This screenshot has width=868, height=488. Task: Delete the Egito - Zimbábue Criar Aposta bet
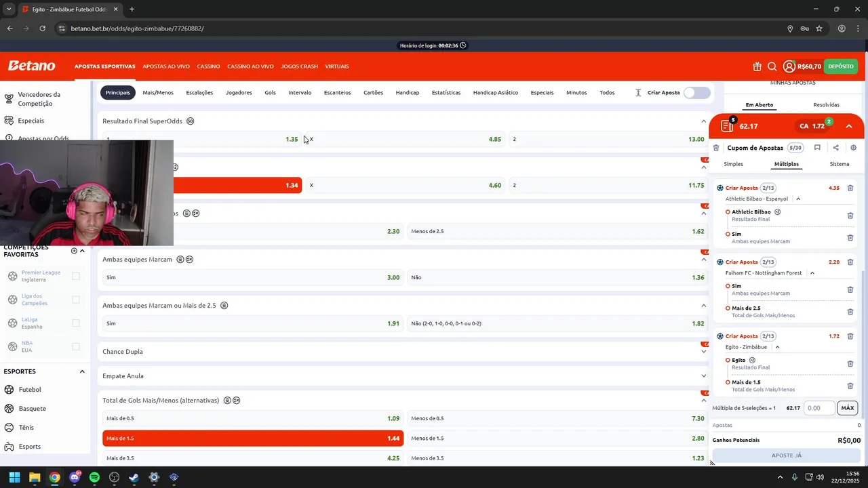click(850, 336)
